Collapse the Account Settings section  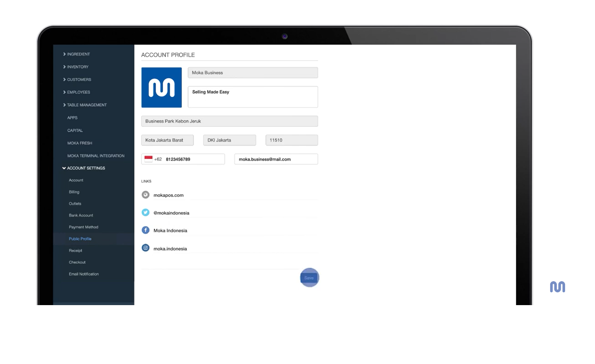point(85,168)
